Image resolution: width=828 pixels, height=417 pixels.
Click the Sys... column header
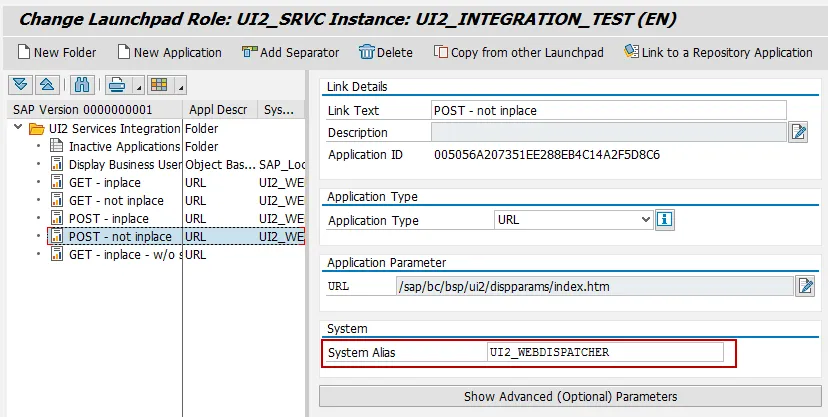click(x=281, y=109)
